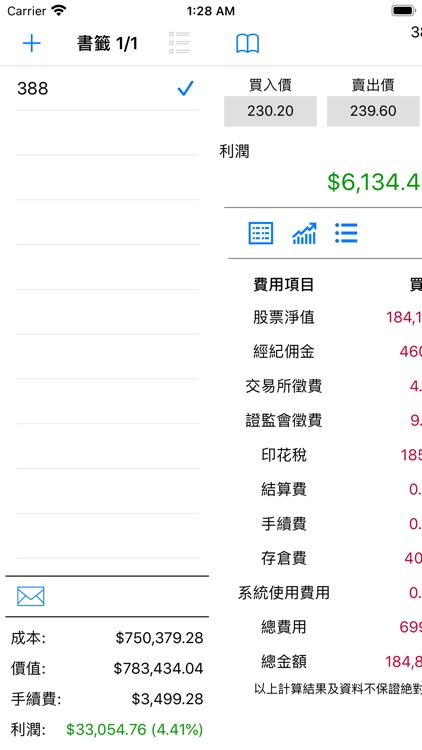Open the bookmarks book icon
This screenshot has width=422, height=750.
coord(247,44)
